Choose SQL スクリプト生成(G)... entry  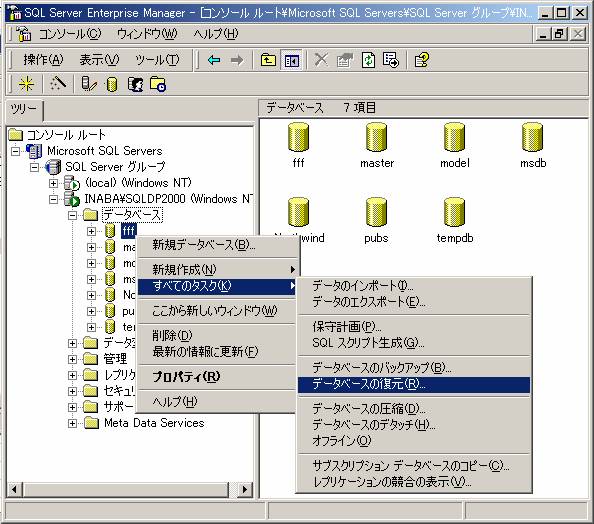414,343
